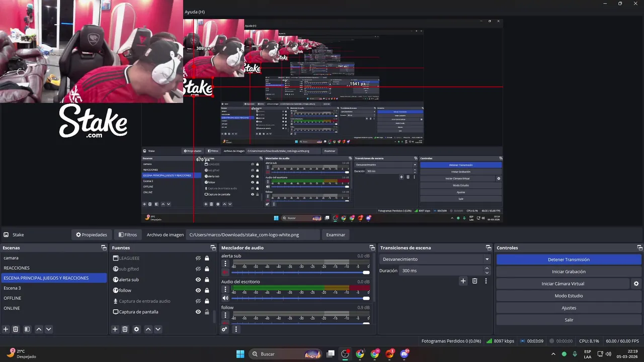Remove selected source with Fuentes trash icon
The height and width of the screenshot is (362, 644).
click(x=125, y=329)
